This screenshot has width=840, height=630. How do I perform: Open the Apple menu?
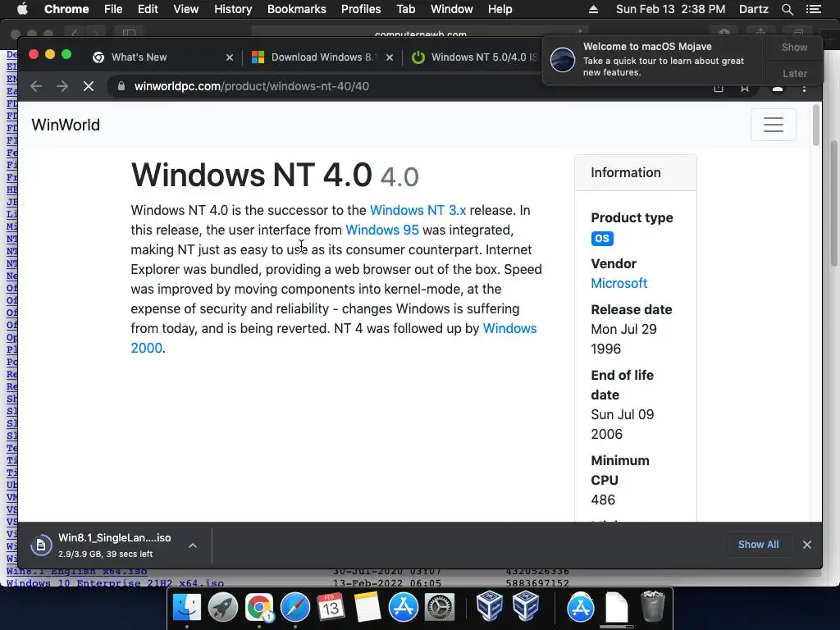tap(22, 9)
